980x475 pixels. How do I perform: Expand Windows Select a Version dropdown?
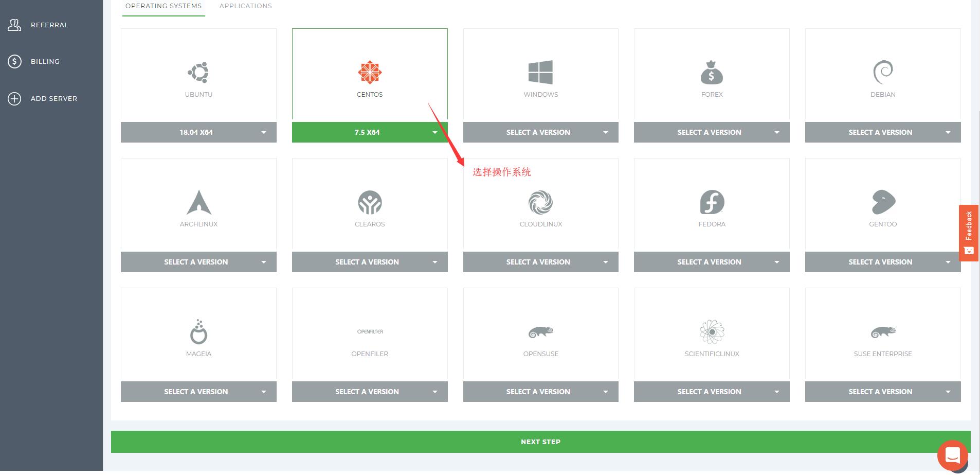(540, 132)
